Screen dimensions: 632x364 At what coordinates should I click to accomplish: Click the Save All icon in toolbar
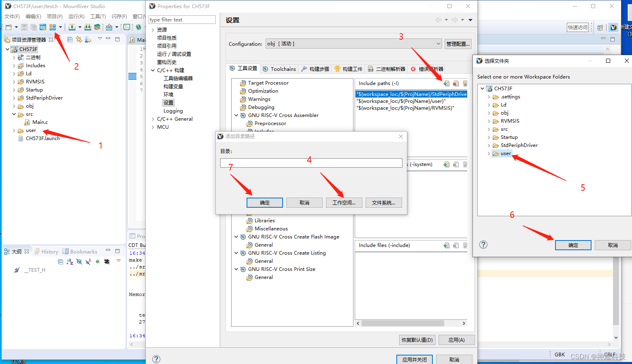pos(34,27)
